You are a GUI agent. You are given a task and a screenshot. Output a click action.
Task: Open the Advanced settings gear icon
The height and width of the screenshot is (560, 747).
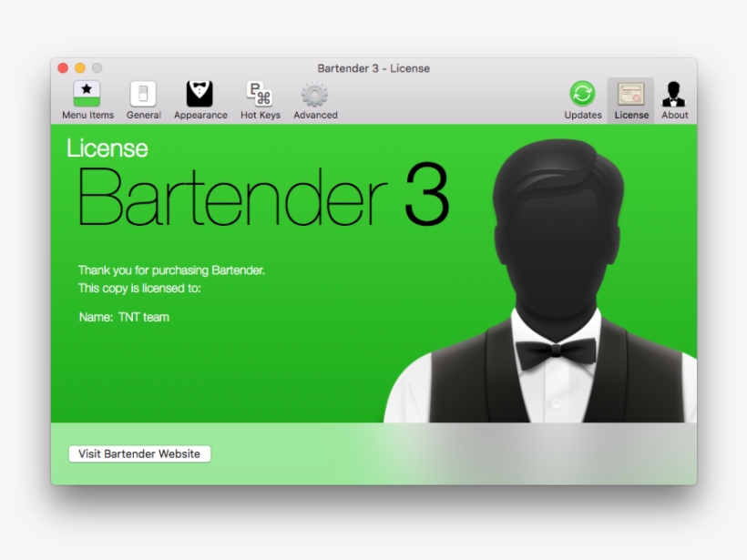315,94
